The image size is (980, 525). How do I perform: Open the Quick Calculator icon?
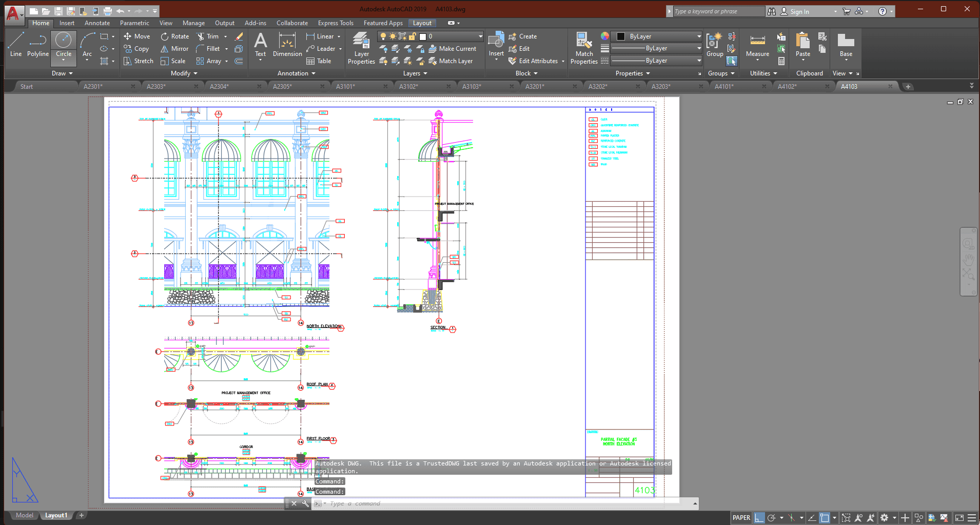(781, 61)
